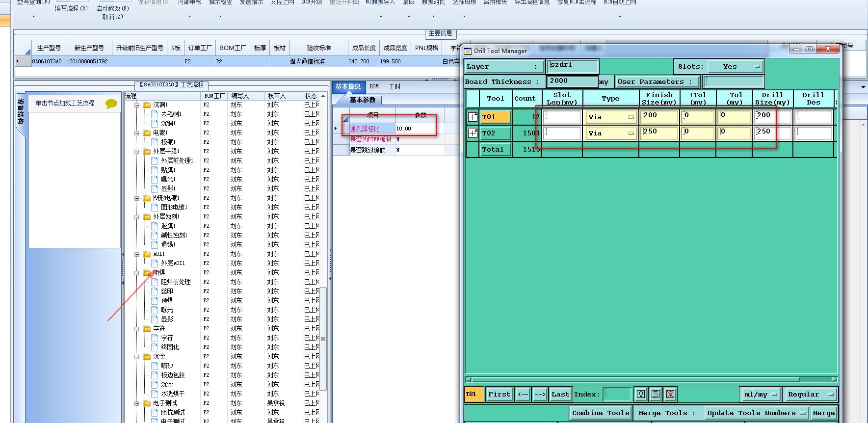This screenshot has height=423, width=868.
Task: Click the 字符 folder icon in tree
Action: point(147,329)
